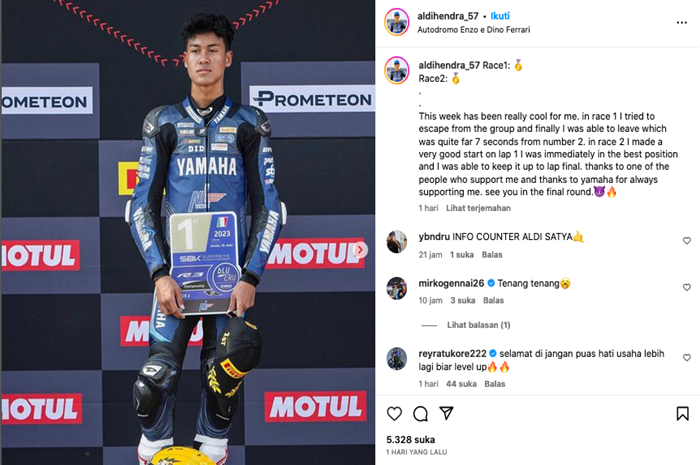This screenshot has width=700, height=465.
Task: View the 44 suka on reyratukore222's comment
Action: pos(461,384)
